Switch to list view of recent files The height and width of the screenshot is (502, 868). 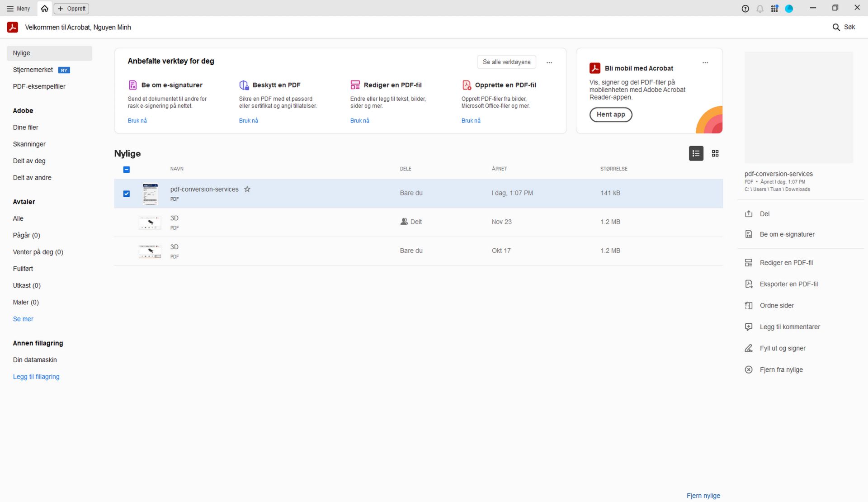(696, 154)
